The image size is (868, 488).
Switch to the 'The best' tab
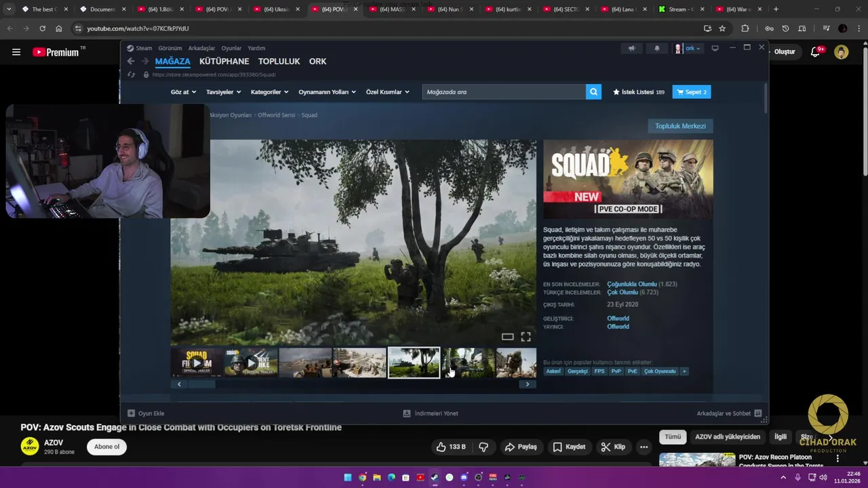click(x=45, y=9)
